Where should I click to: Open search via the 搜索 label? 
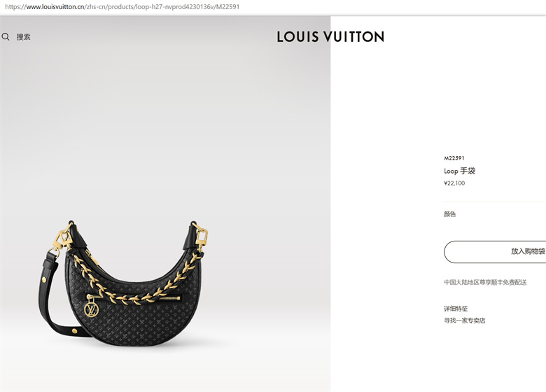coord(23,37)
